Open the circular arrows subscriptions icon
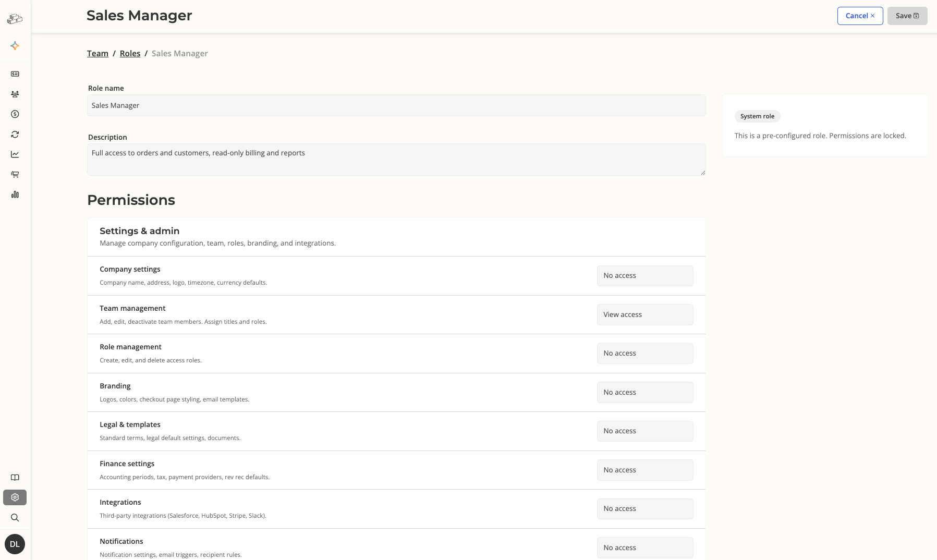The height and width of the screenshot is (560, 937). [15, 135]
